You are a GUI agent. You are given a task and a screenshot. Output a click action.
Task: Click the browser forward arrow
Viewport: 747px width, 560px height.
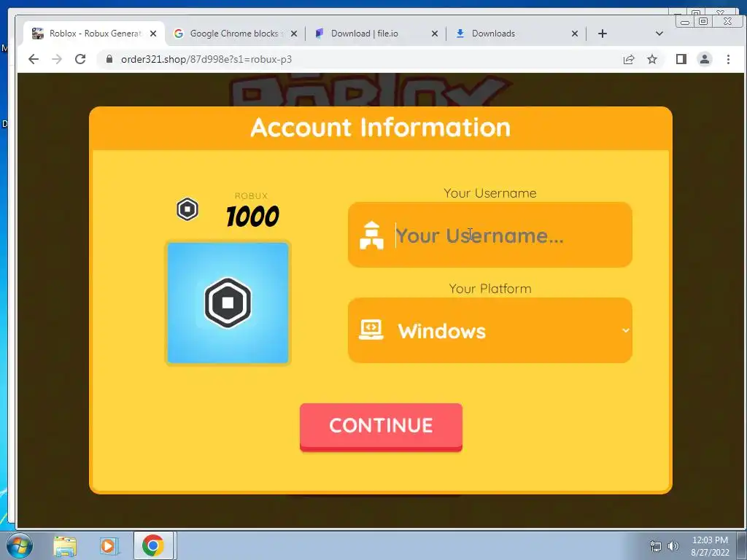point(57,59)
